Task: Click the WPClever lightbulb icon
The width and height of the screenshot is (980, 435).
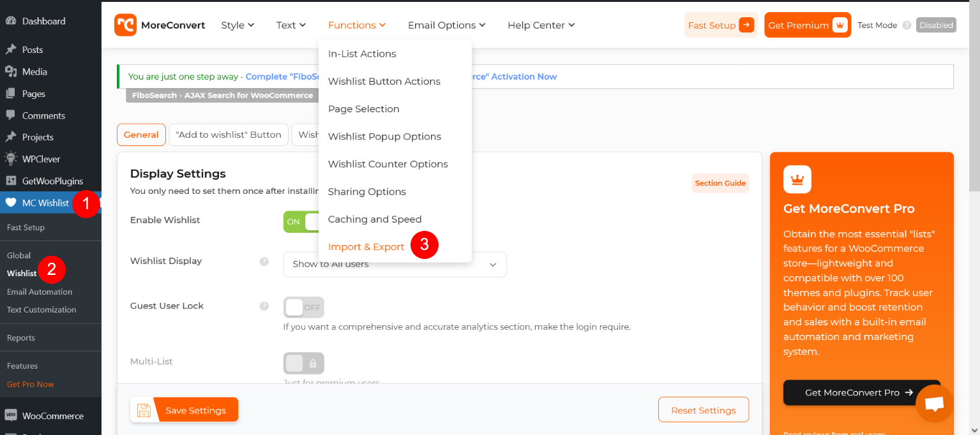Action: pyautogui.click(x=10, y=159)
